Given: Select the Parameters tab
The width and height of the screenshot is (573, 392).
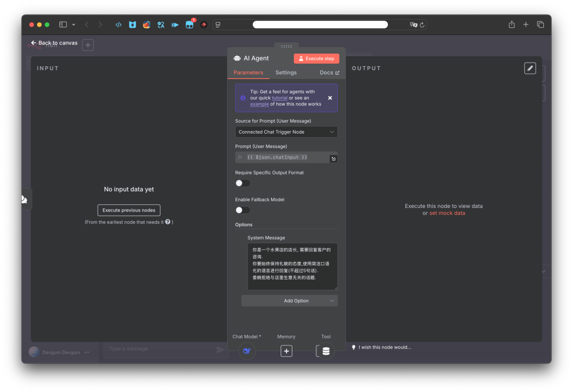Looking at the screenshot, I should (x=248, y=73).
